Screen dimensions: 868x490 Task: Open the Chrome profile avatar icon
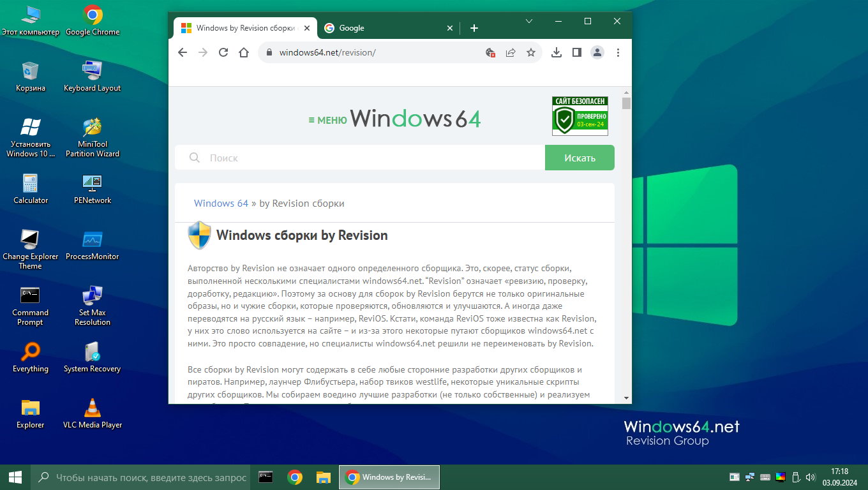pos(597,52)
